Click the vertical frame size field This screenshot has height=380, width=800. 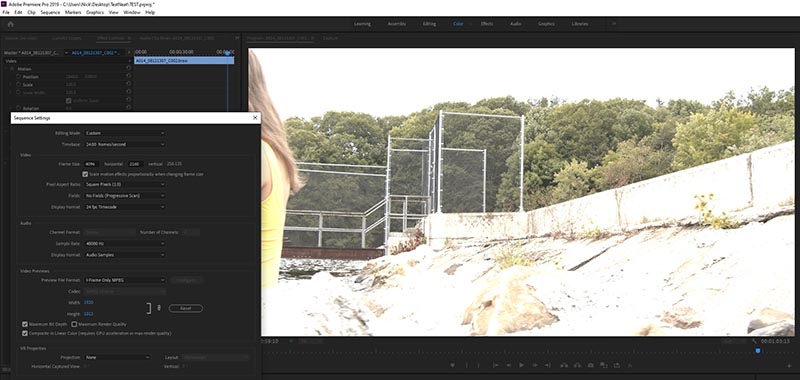(135, 164)
